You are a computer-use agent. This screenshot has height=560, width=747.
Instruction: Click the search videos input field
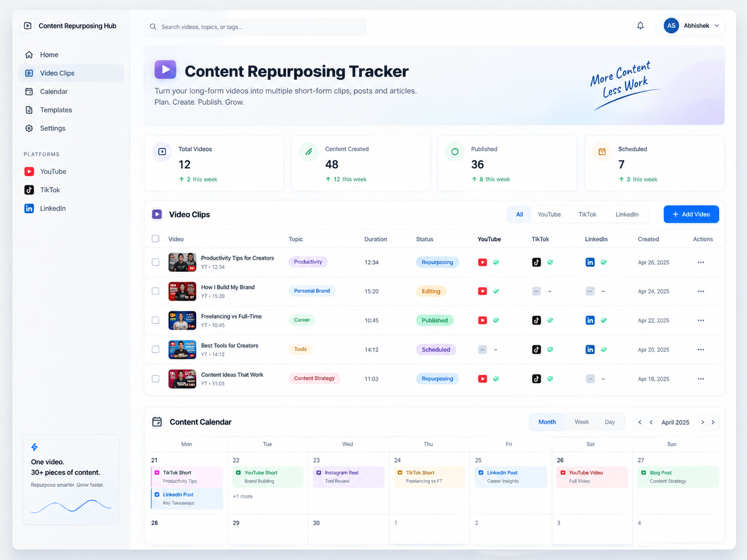(255, 27)
